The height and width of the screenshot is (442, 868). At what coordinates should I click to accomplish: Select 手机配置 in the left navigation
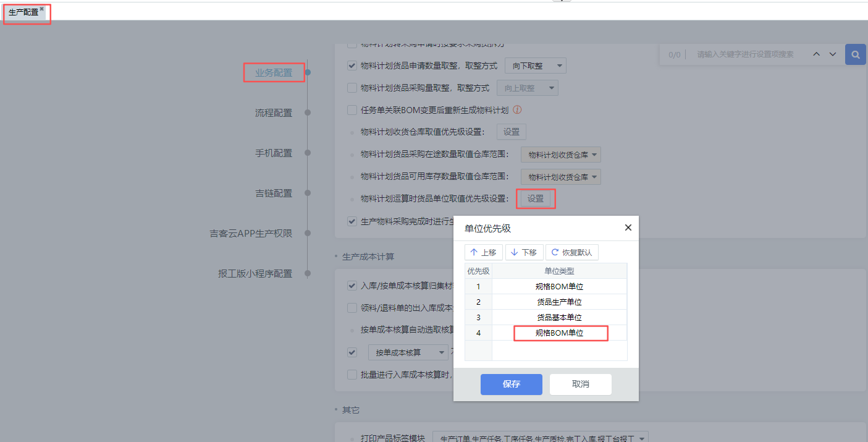point(274,153)
